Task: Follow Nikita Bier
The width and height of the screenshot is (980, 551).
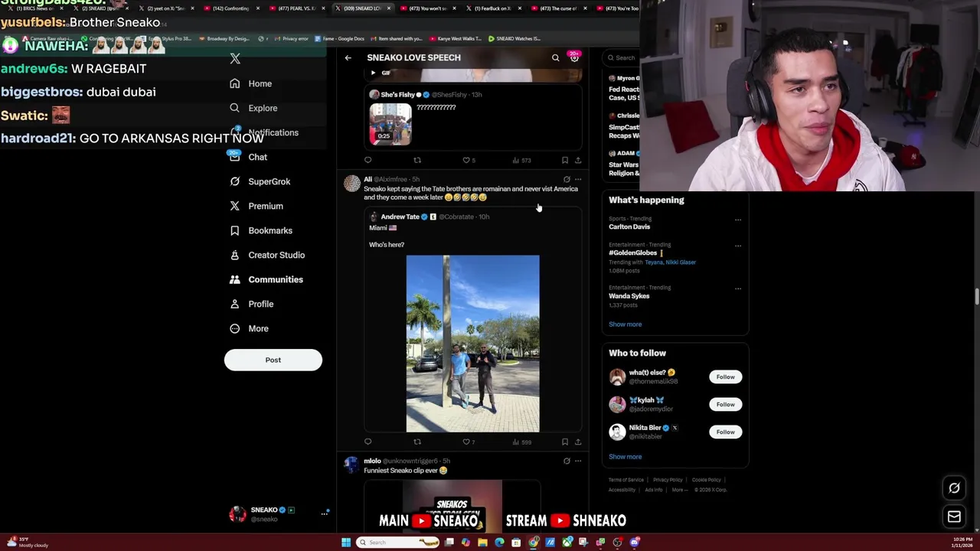Action: (725, 432)
